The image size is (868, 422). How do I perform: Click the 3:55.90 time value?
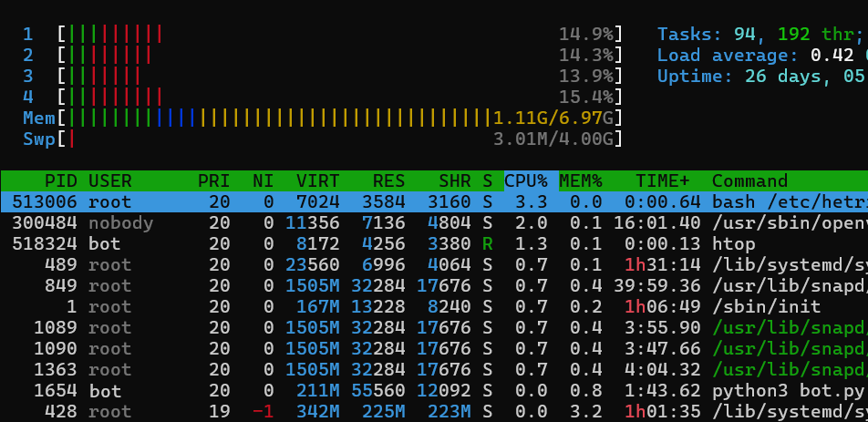click(x=663, y=328)
